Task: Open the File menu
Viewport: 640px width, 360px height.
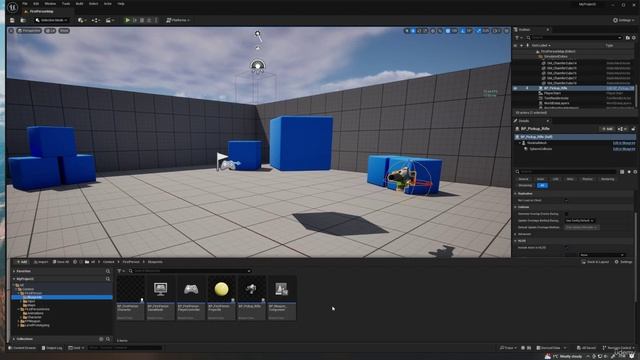Action: (x=25, y=4)
